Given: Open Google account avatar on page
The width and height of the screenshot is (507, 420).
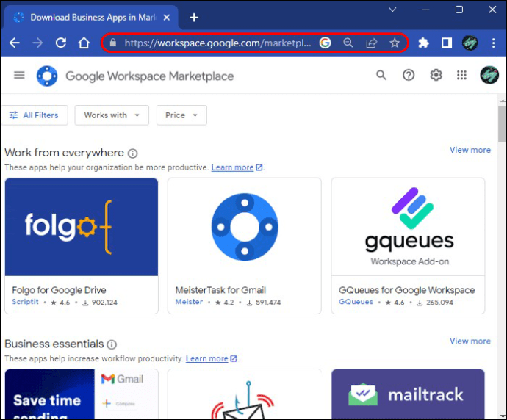Looking at the screenshot, I should 489,75.
